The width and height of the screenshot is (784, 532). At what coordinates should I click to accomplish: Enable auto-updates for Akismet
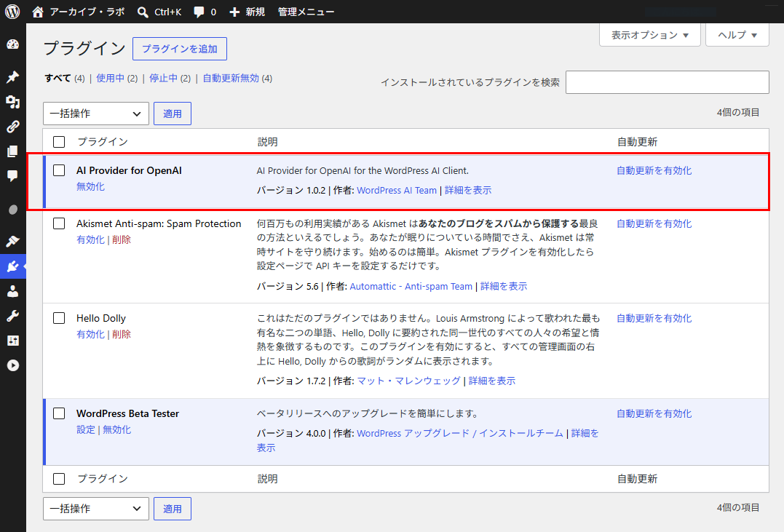tap(654, 223)
